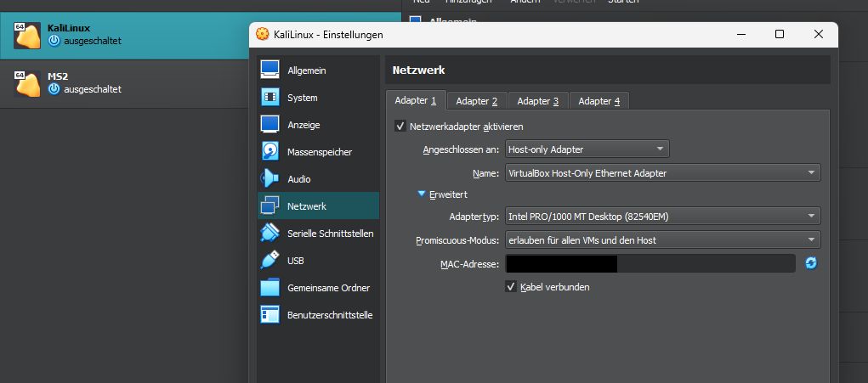The width and height of the screenshot is (868, 383).
Task: Open Benutzerschnittstelle layout icon
Action: tap(269, 314)
